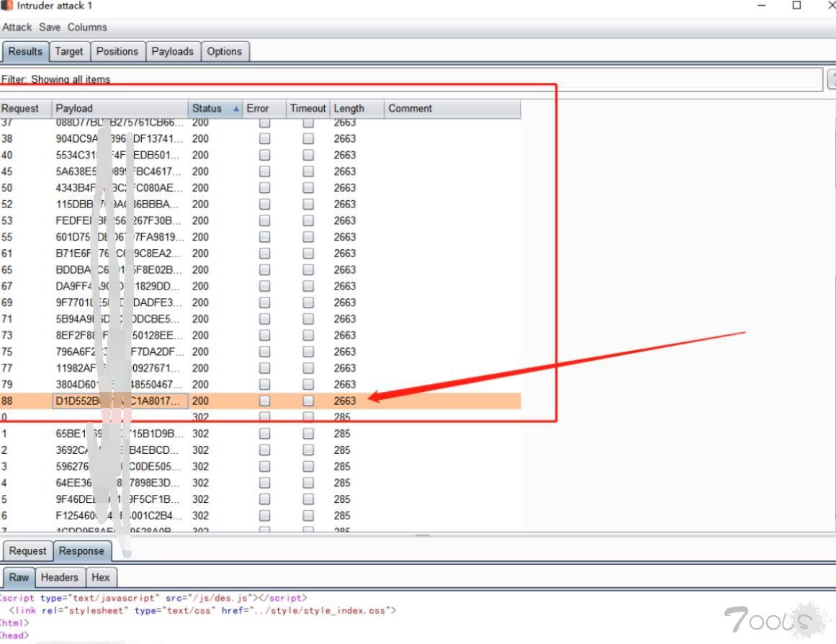This screenshot has width=836, height=644.
Task: Switch to the Target tab
Action: coord(69,51)
